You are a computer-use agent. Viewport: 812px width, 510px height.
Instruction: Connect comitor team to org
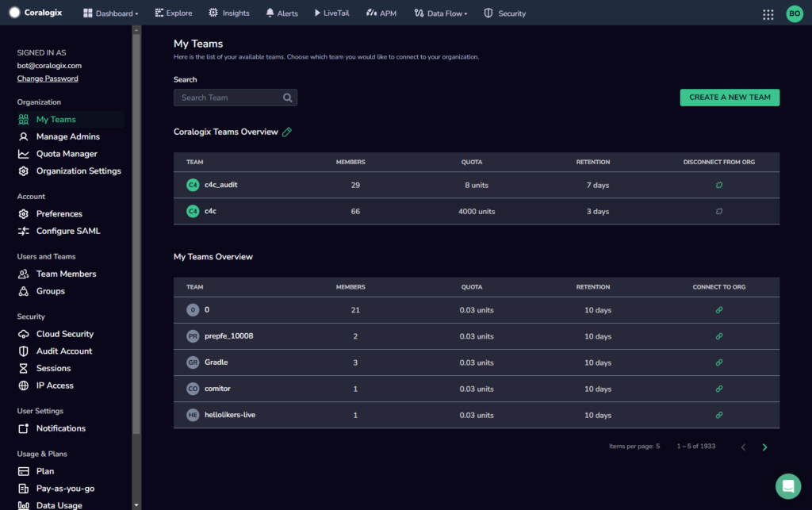[718, 389]
